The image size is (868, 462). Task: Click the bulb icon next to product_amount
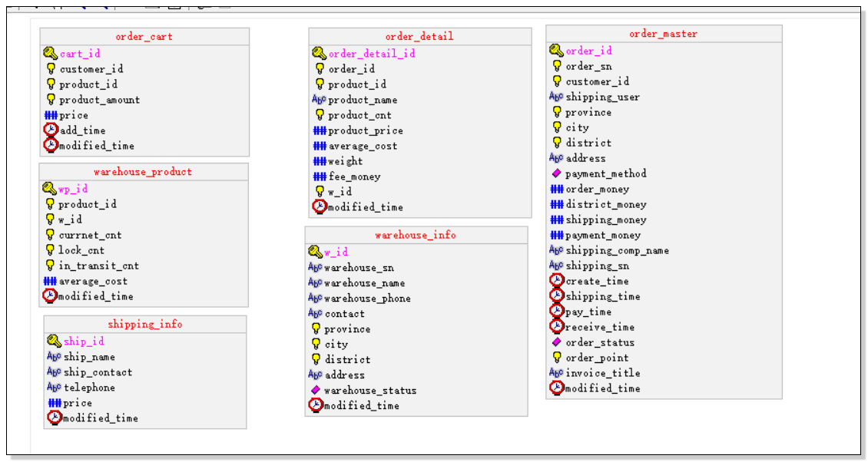51,99
